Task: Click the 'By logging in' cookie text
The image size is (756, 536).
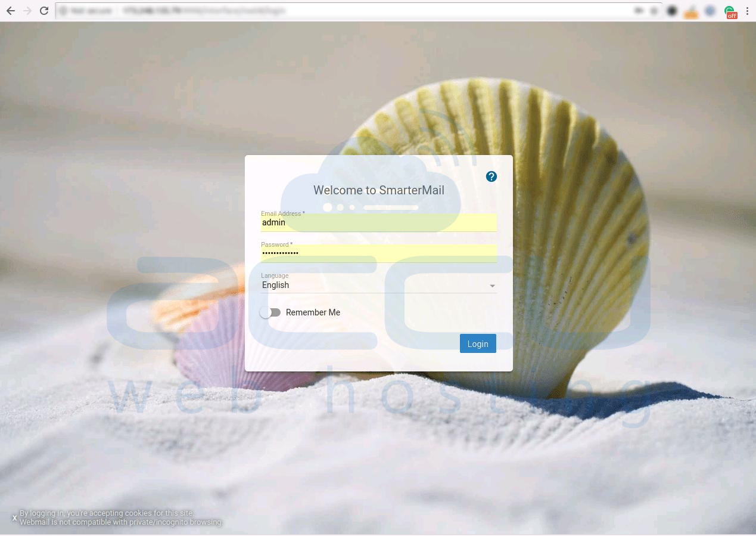Action: (x=107, y=513)
